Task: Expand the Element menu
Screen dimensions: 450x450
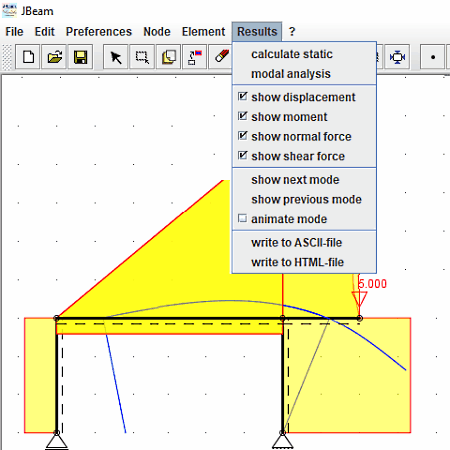Action: coord(203,32)
